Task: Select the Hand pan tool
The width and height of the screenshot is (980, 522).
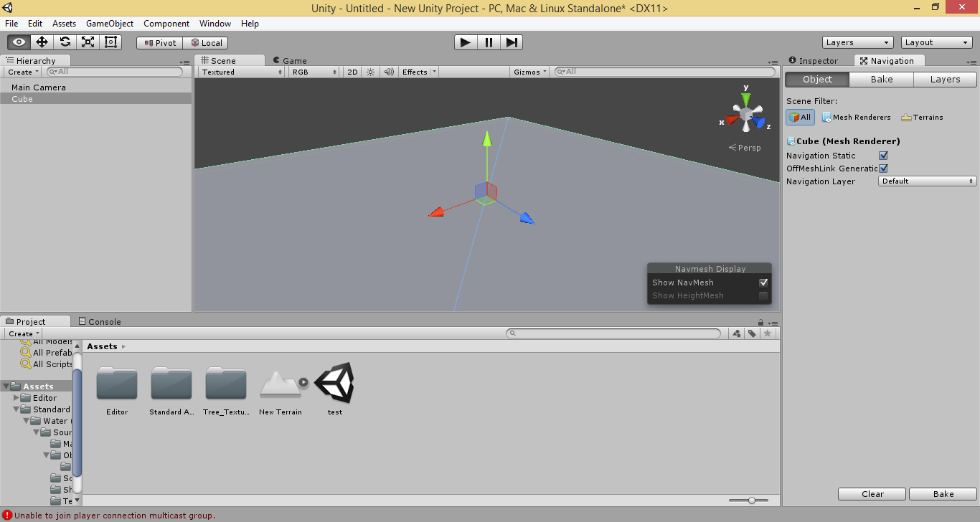Action: (19, 42)
